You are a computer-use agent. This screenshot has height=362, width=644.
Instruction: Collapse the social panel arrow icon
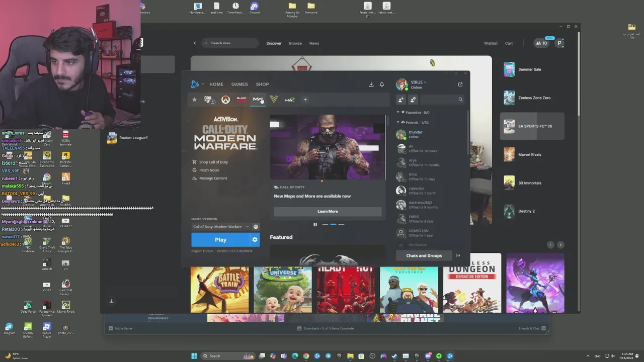[x=458, y=255]
